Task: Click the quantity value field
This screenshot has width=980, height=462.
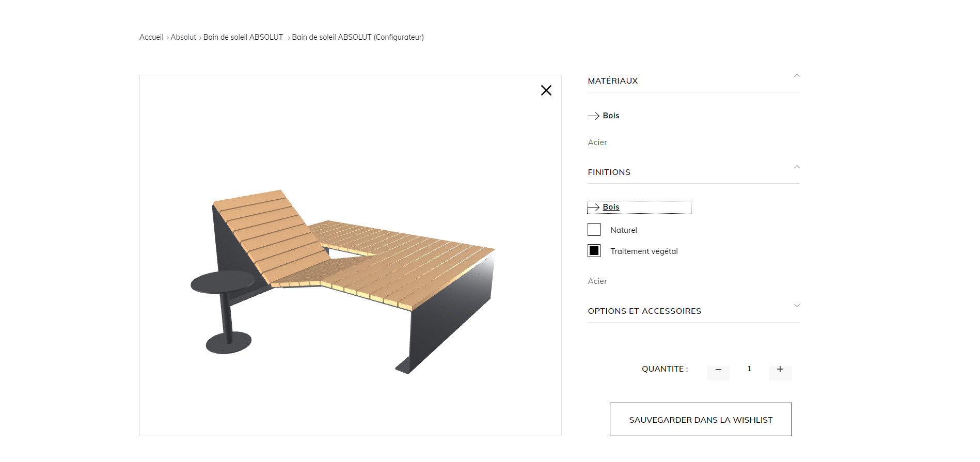Action: pos(749,369)
